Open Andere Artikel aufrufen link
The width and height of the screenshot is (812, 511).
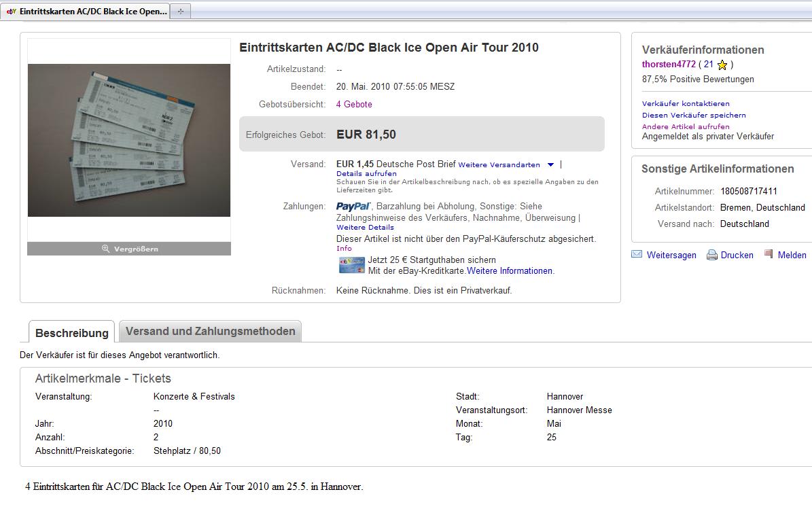686,126
